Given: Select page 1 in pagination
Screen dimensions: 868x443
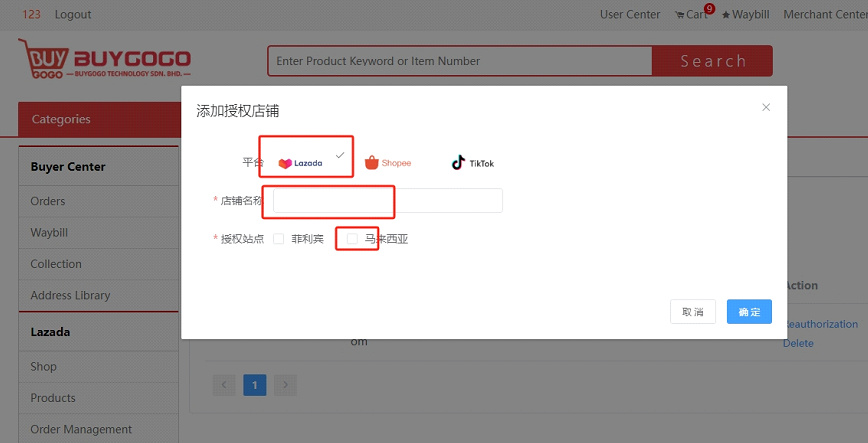Looking at the screenshot, I should click(255, 385).
